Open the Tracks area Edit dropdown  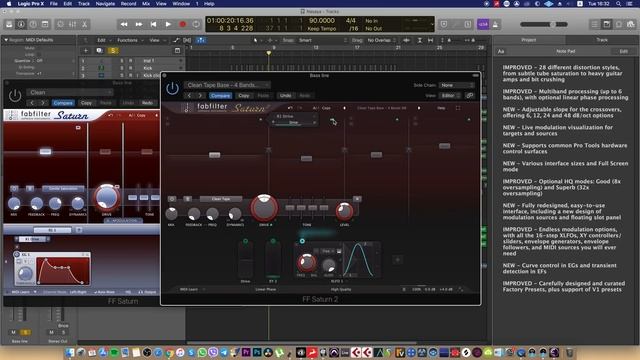pos(103,40)
